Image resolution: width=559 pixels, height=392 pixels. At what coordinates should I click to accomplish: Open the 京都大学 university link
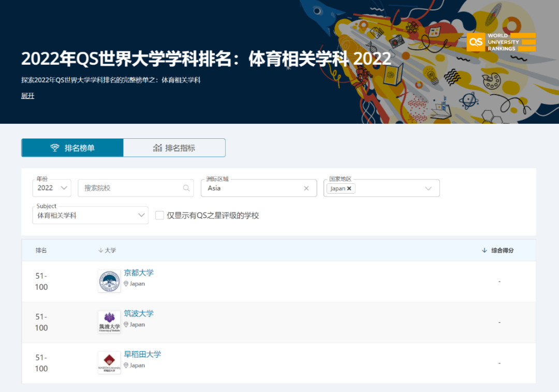139,273
